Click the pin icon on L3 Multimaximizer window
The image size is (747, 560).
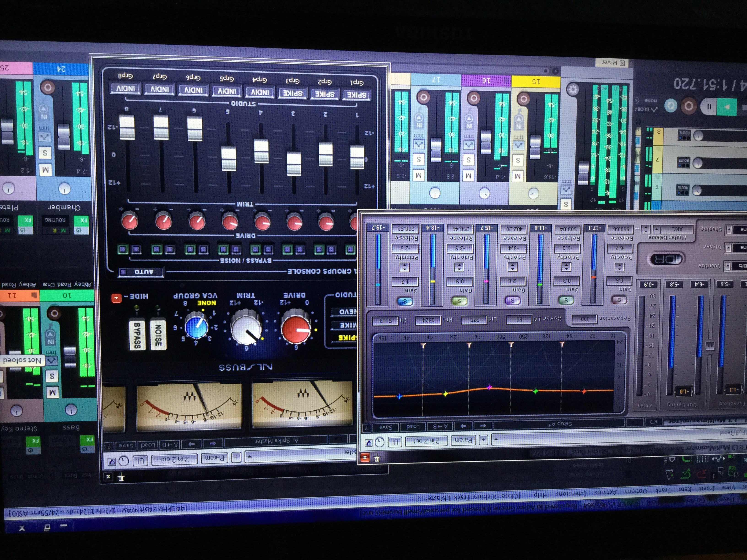pyautogui.click(x=377, y=458)
